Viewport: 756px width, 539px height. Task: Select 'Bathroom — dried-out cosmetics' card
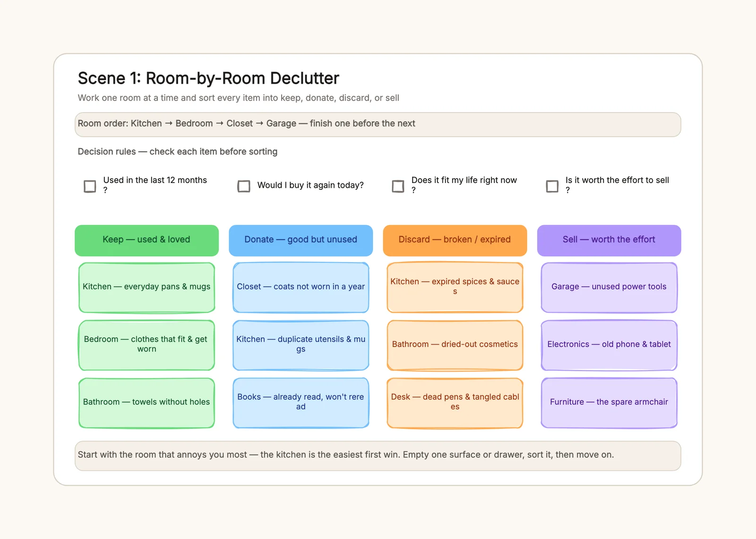[455, 345]
